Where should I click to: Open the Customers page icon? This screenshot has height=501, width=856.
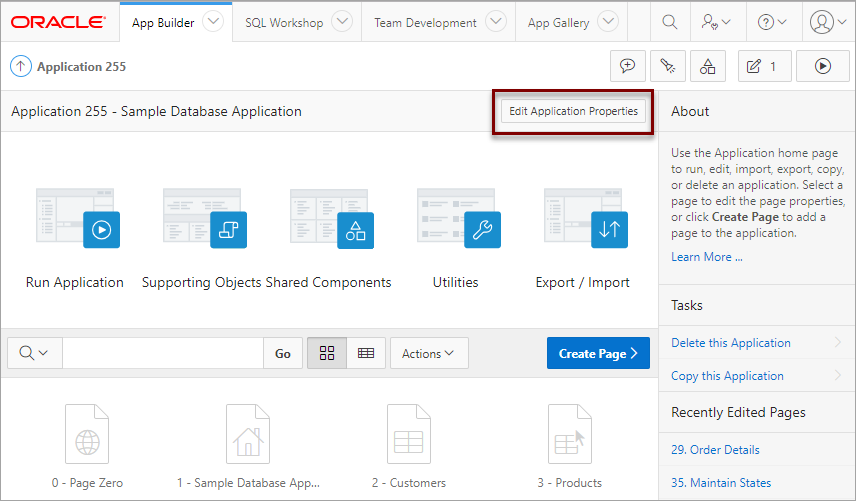point(409,434)
